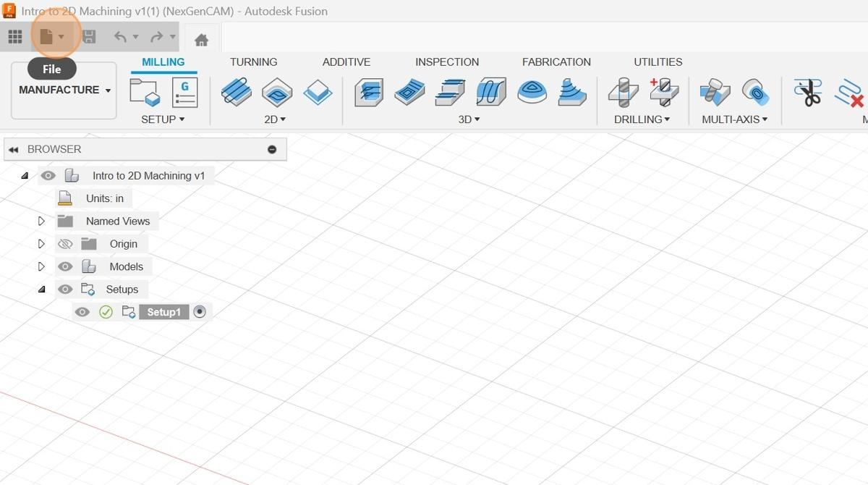Expand the SETUP panel dropdown
The height and width of the screenshot is (485, 868).
tap(163, 119)
